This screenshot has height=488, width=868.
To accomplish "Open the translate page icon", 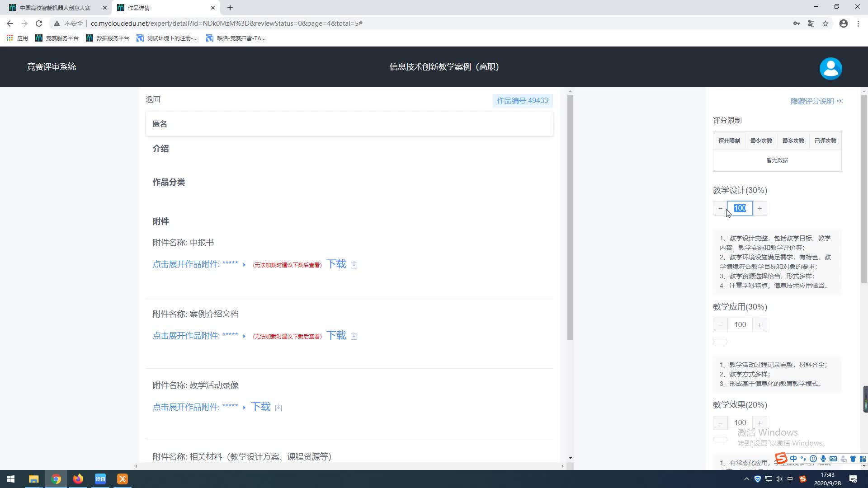I will [811, 23].
